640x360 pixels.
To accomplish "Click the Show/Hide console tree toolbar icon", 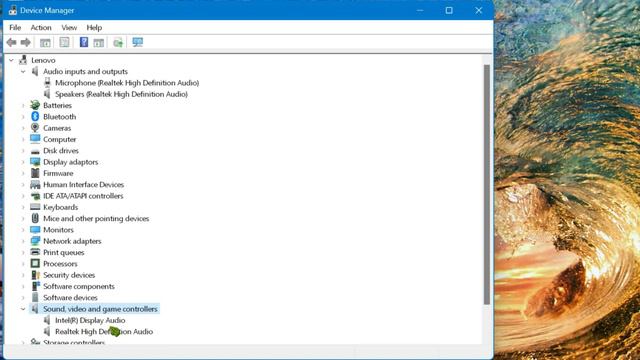I will 45,42.
